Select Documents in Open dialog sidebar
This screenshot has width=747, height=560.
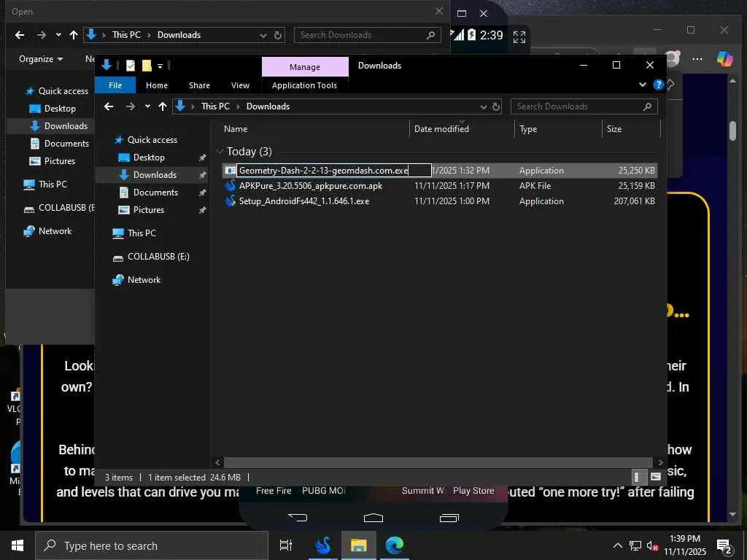pos(66,144)
